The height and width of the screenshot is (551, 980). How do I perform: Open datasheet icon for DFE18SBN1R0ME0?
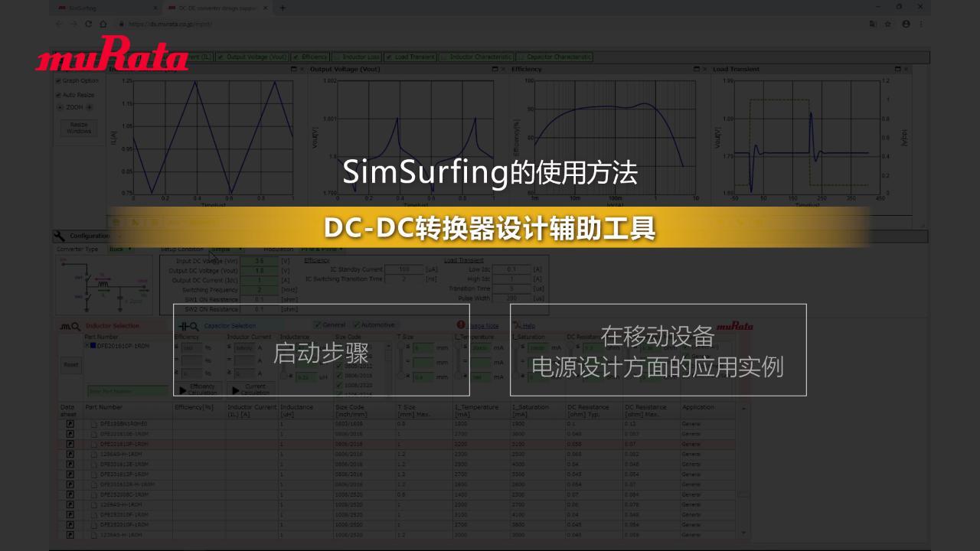[70, 423]
